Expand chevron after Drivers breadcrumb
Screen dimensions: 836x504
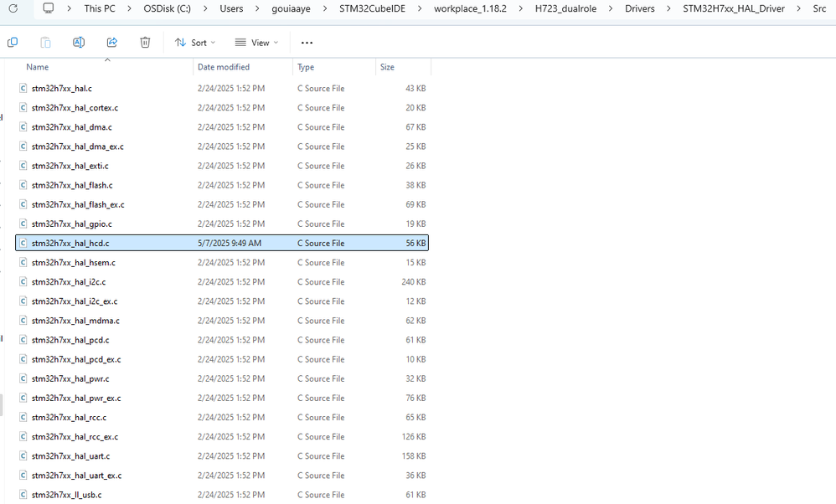(x=668, y=8)
